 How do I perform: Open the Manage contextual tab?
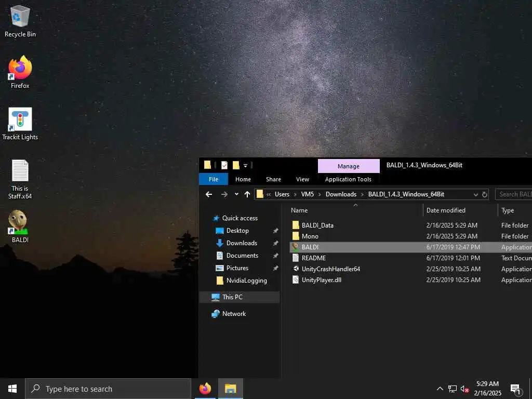(349, 166)
